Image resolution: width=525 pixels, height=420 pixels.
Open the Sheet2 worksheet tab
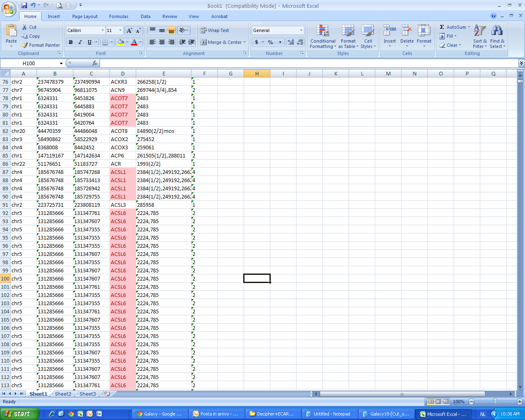click(x=63, y=394)
